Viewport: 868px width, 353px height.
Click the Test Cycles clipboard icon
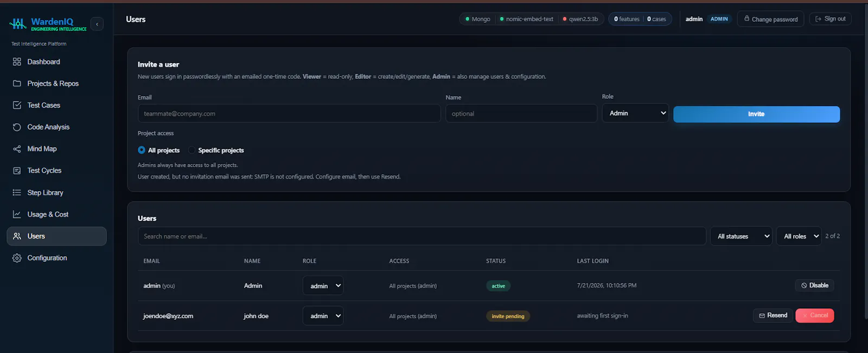point(17,171)
